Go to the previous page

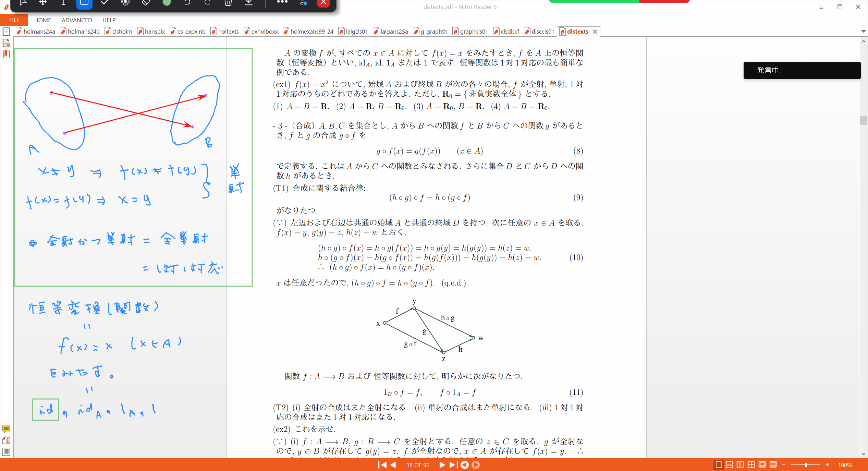pos(393,465)
